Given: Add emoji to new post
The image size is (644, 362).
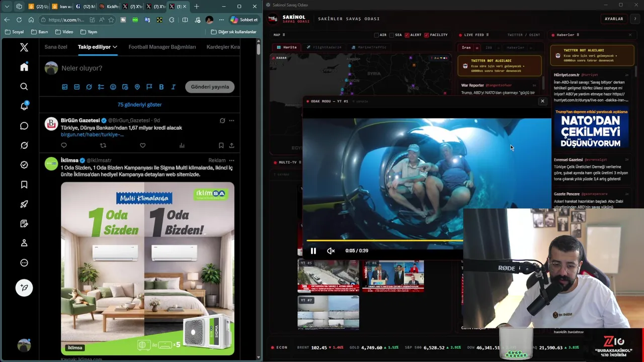Looking at the screenshot, I should click(x=113, y=87).
